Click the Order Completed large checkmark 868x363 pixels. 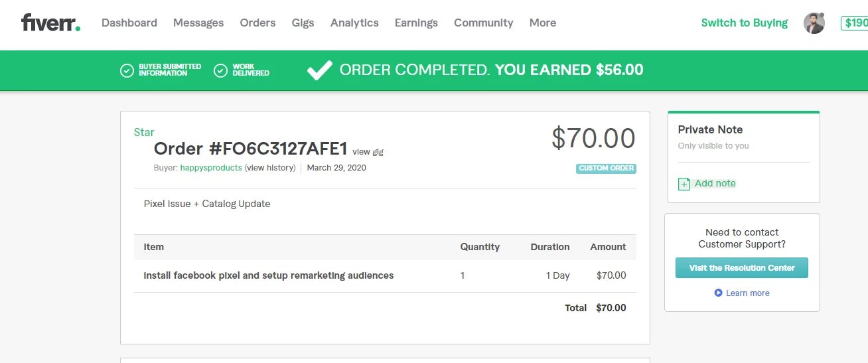[x=319, y=70]
